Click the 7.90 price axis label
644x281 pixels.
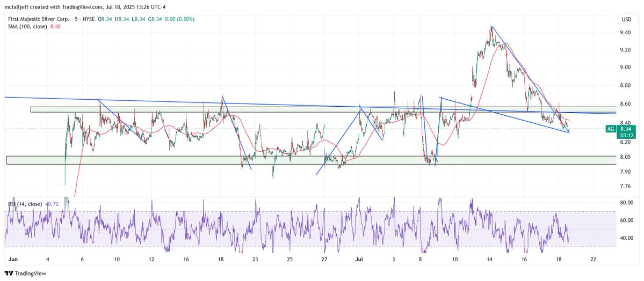coord(625,172)
